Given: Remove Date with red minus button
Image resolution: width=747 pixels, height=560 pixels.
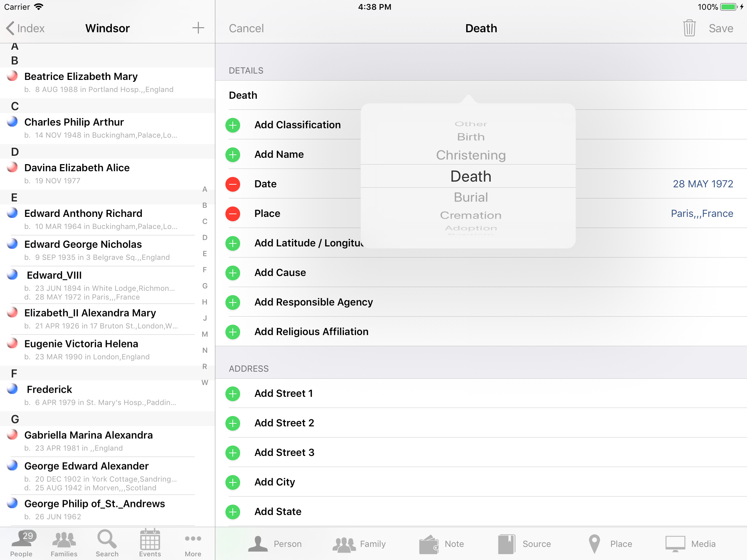Looking at the screenshot, I should pos(233,184).
